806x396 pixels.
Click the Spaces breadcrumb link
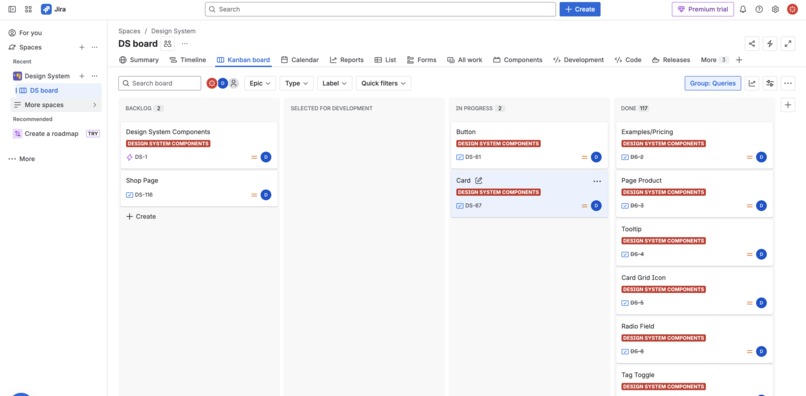pos(129,31)
